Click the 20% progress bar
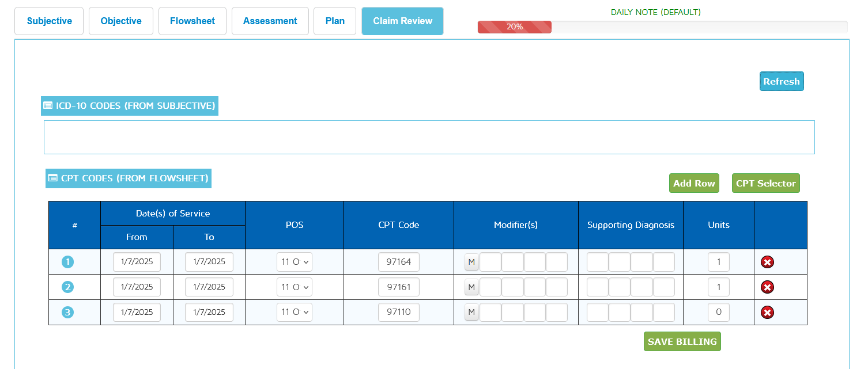The height and width of the screenshot is (369, 868). tap(514, 27)
